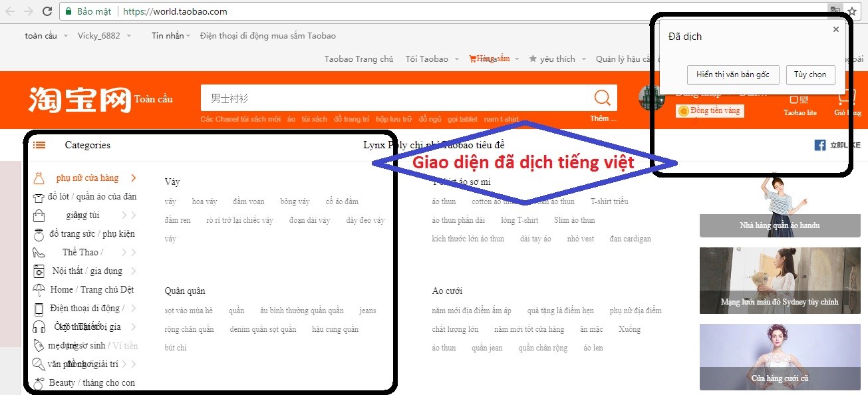Click the headphones icon in the category list

[x=39, y=327]
